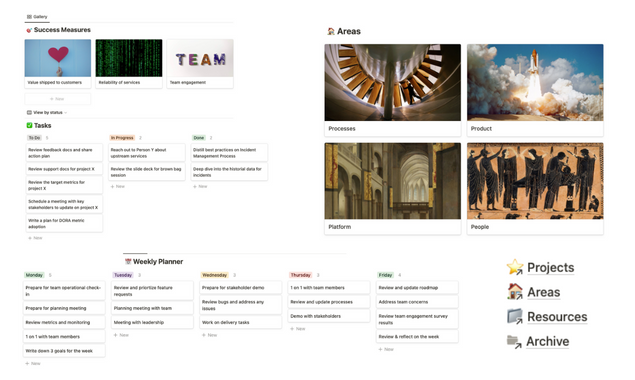Open the Projects link
This screenshot has width=635, height=380.
coord(550,267)
